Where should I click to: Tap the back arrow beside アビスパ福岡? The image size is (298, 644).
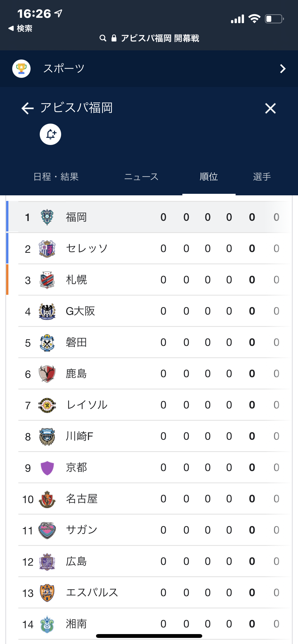28,108
